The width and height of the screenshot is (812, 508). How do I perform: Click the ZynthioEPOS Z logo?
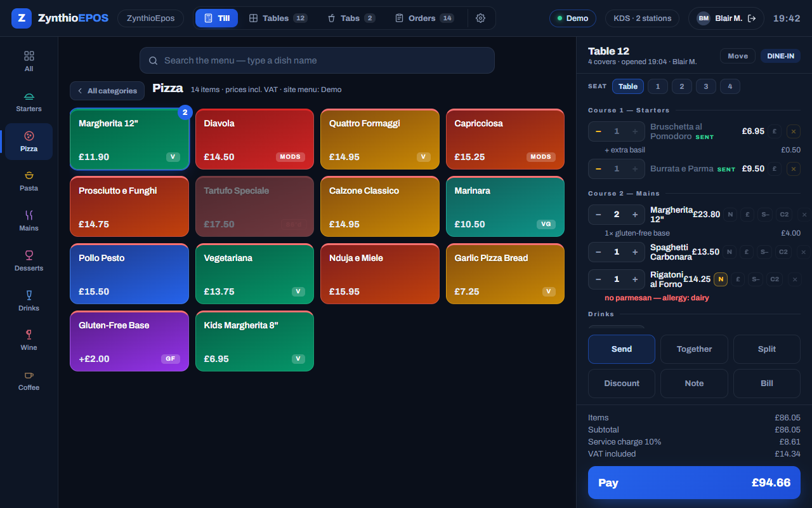[x=22, y=18]
